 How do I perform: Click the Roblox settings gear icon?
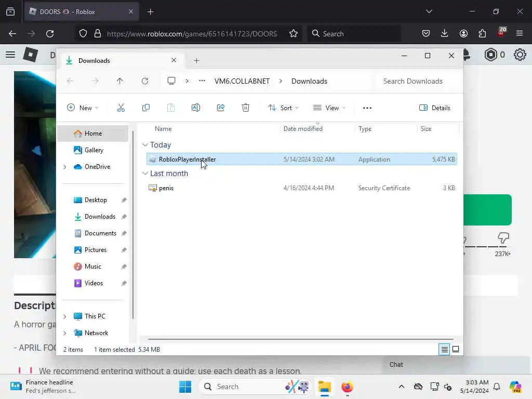click(x=520, y=55)
